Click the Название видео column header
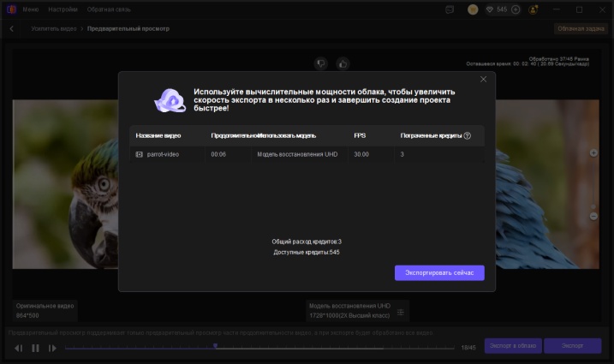 [x=158, y=135]
